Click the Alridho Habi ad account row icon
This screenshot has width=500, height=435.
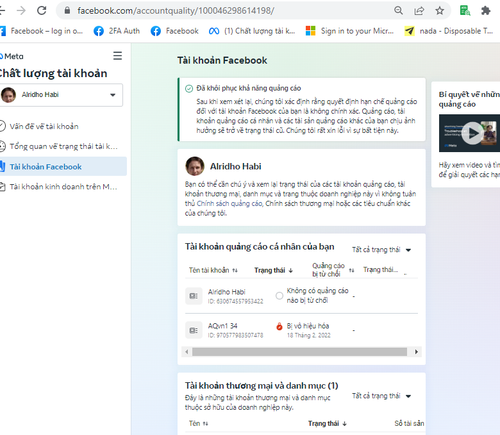point(194,296)
